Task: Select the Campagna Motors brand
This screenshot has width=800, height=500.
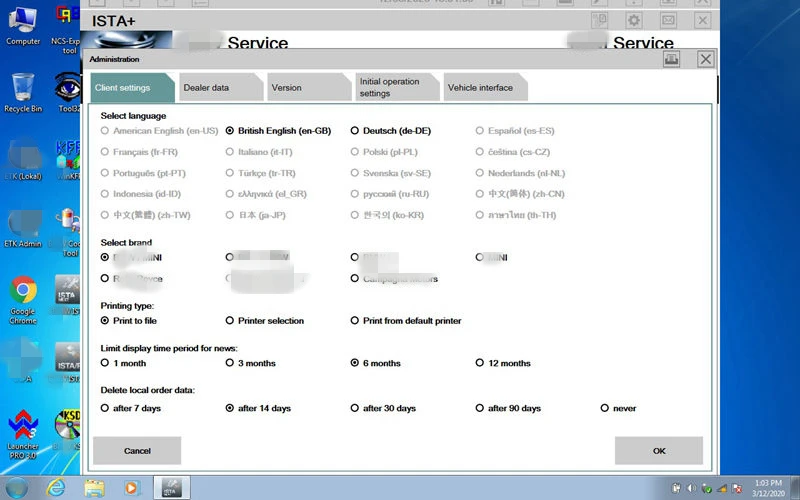Action: [x=394, y=279]
